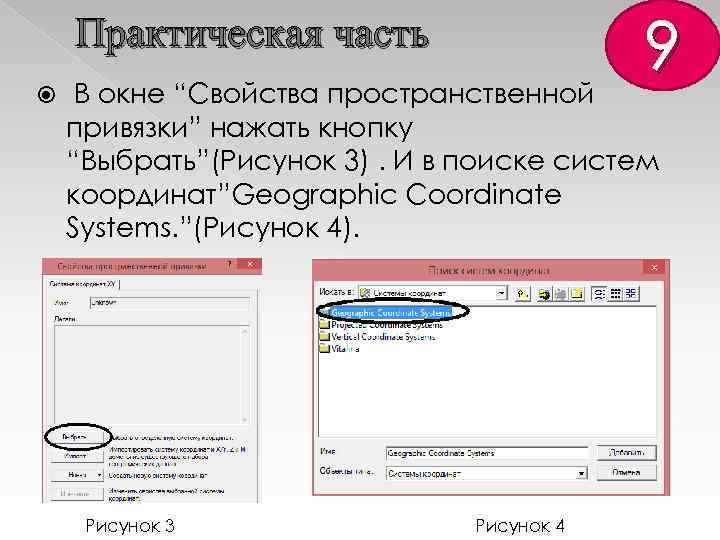
Task: Create a new folder in the browse dialog
Action: (x=577, y=294)
